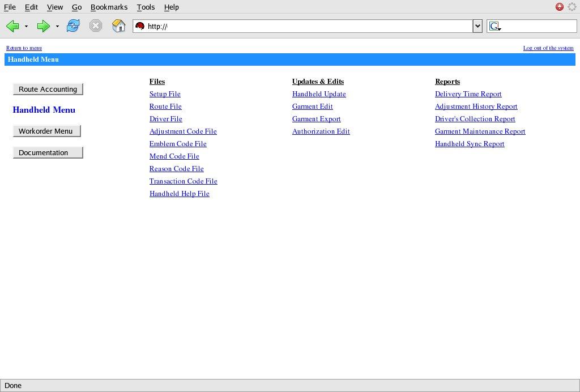Click the greyed-out stop loading icon
The image size is (580, 392).
click(x=96, y=26)
